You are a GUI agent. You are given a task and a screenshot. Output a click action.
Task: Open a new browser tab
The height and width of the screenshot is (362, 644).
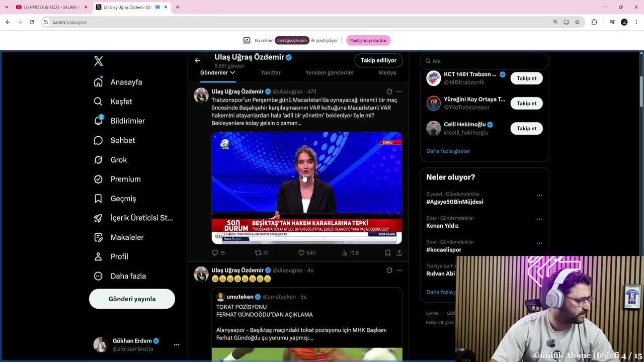coord(178,7)
